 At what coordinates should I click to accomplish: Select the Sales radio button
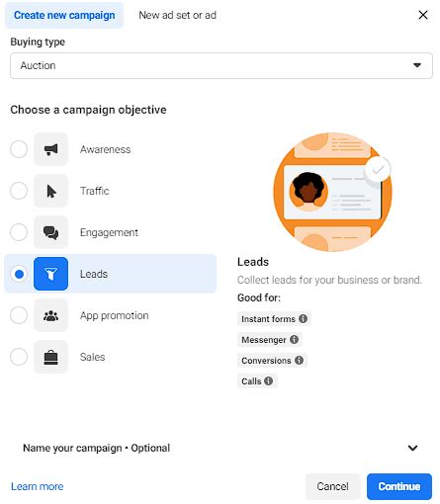click(x=19, y=357)
